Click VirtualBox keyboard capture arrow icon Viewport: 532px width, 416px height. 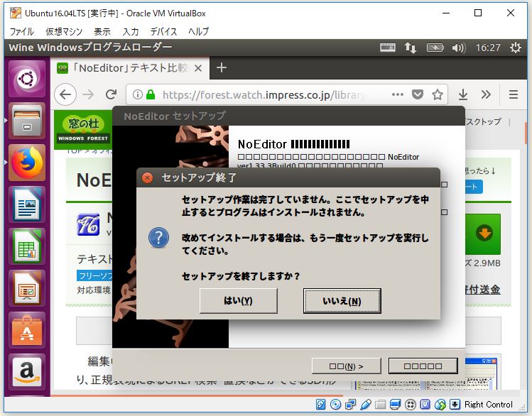pyautogui.click(x=455, y=404)
